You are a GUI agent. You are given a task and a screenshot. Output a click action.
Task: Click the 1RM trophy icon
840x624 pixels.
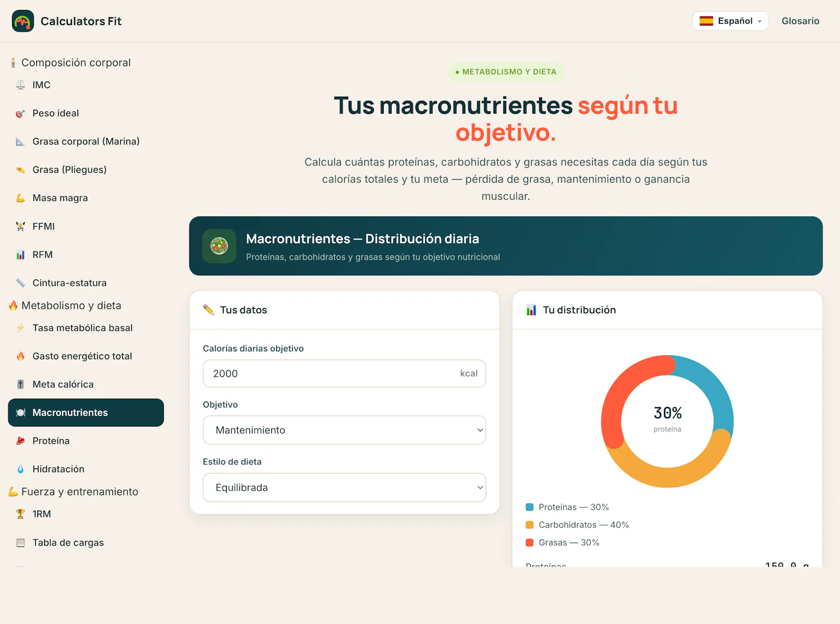click(20, 514)
